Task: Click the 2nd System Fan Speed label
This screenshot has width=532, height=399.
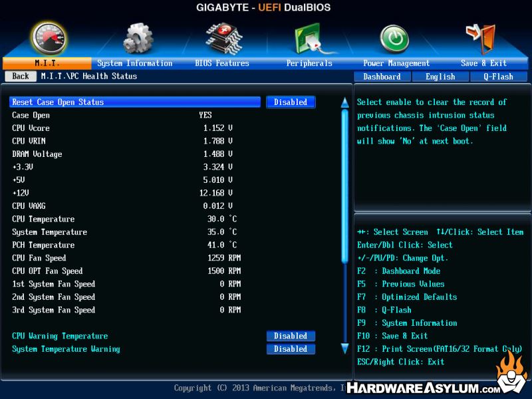Action: click(54, 297)
